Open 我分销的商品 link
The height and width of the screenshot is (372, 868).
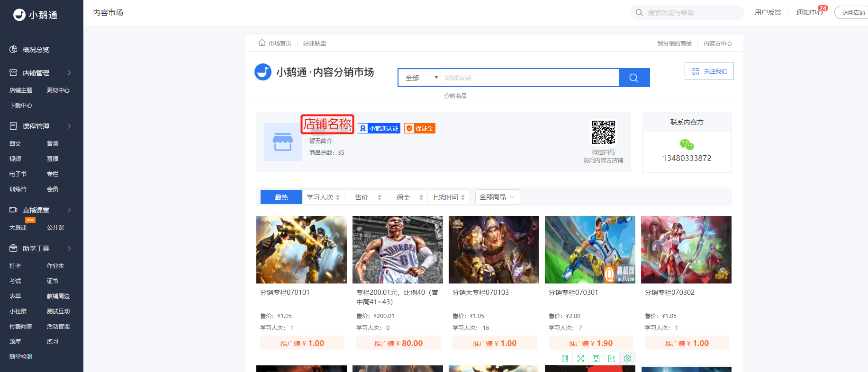tap(674, 44)
